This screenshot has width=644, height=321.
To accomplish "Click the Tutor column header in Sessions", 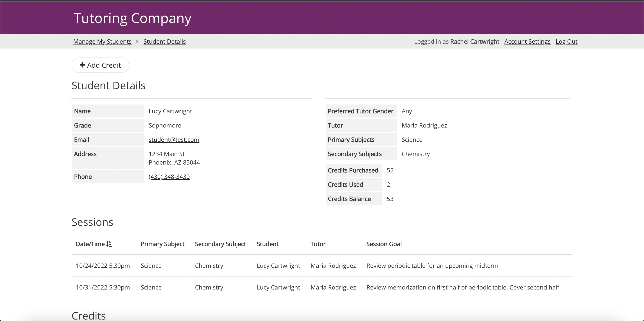I will point(318,244).
